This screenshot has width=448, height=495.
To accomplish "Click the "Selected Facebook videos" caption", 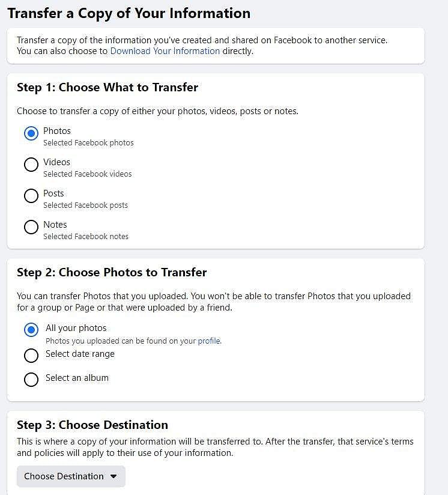I will (x=87, y=174).
